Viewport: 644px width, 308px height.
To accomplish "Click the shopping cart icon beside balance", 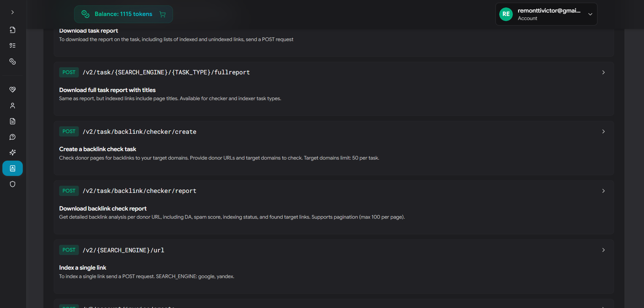I will coord(162,14).
